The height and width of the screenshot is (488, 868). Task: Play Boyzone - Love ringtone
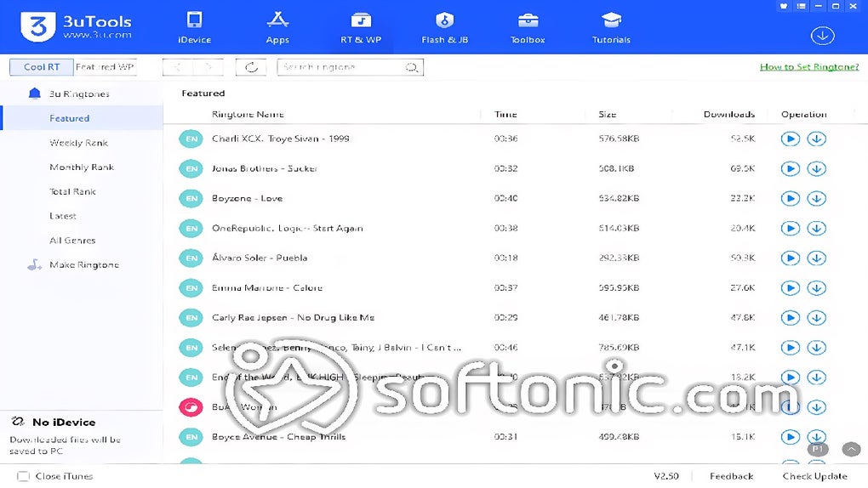790,199
